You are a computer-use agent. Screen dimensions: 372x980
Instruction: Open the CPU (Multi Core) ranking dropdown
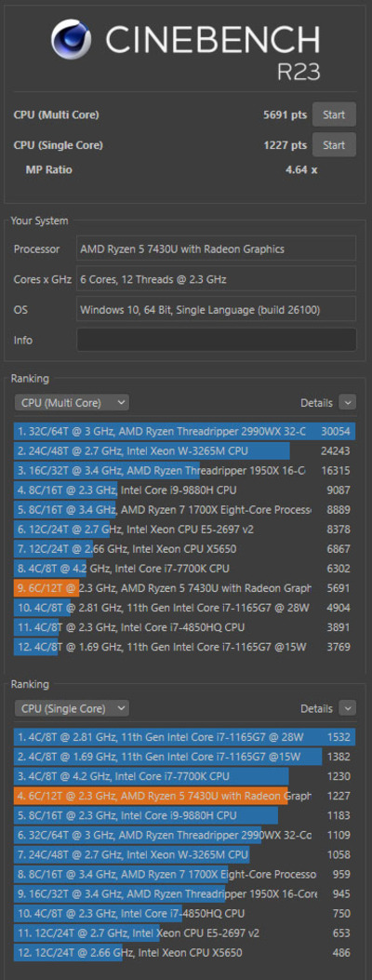[x=72, y=402]
